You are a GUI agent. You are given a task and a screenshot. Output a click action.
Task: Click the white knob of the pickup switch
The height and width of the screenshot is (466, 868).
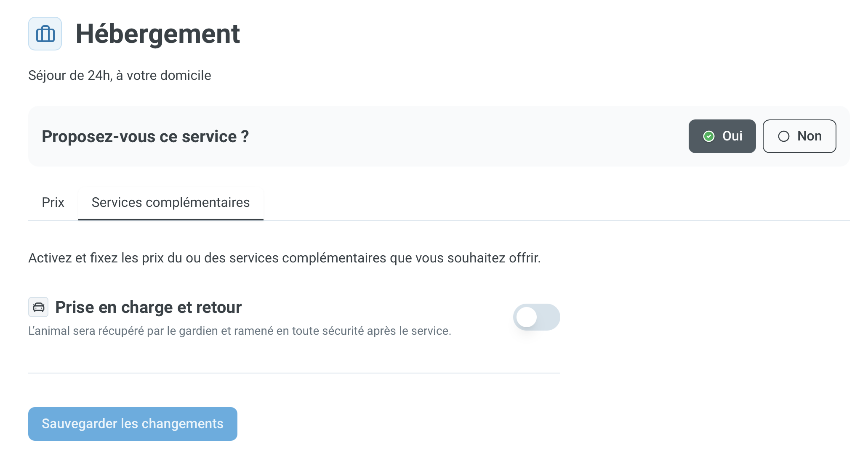(x=526, y=317)
